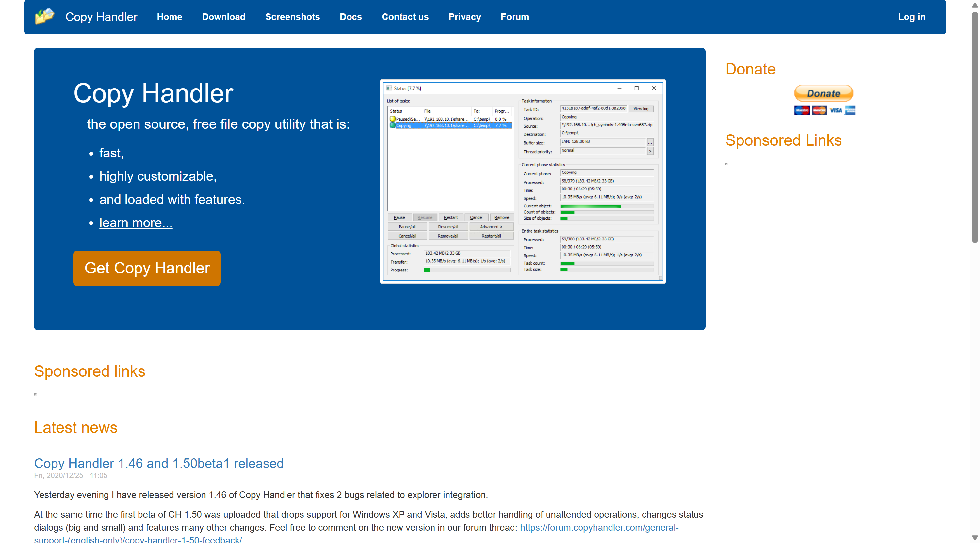
Task: Click the Maestro card icon
Action: [x=802, y=110]
